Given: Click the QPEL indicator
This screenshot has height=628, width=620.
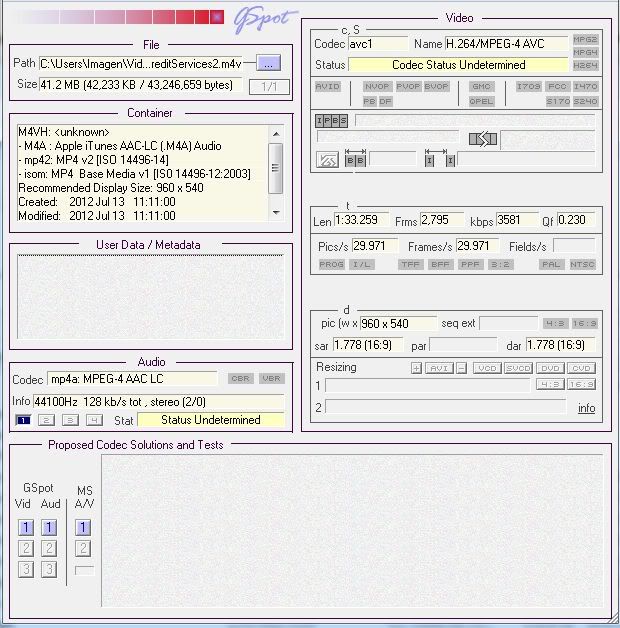Looking at the screenshot, I should 481,101.
